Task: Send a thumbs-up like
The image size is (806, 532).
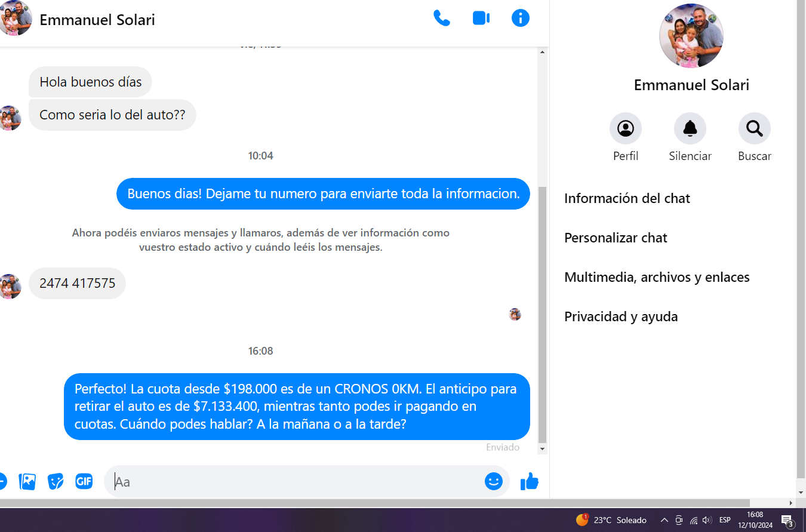Action: (x=530, y=481)
